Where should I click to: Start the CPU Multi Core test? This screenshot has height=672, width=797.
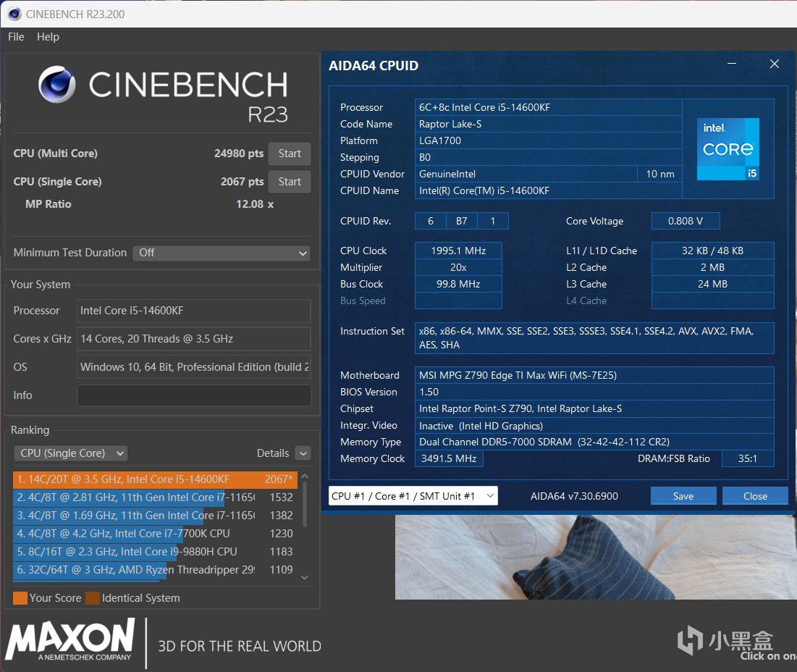(290, 154)
